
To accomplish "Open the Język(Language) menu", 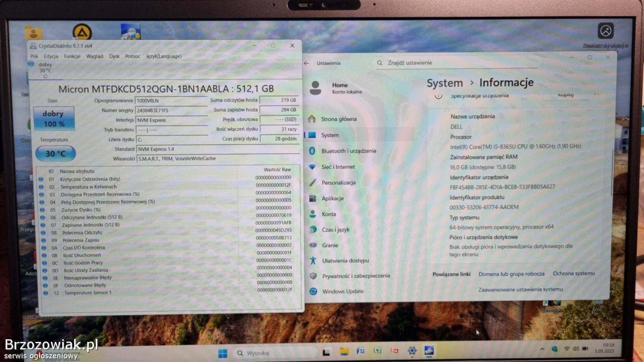I will point(164,56).
